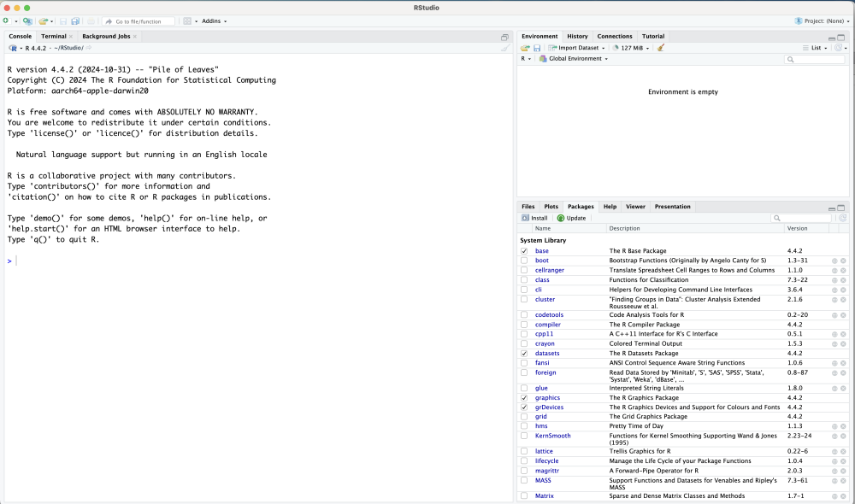Screen dimensions: 855x504
Task: Click the Environment pane refresh icon
Action: click(x=839, y=48)
